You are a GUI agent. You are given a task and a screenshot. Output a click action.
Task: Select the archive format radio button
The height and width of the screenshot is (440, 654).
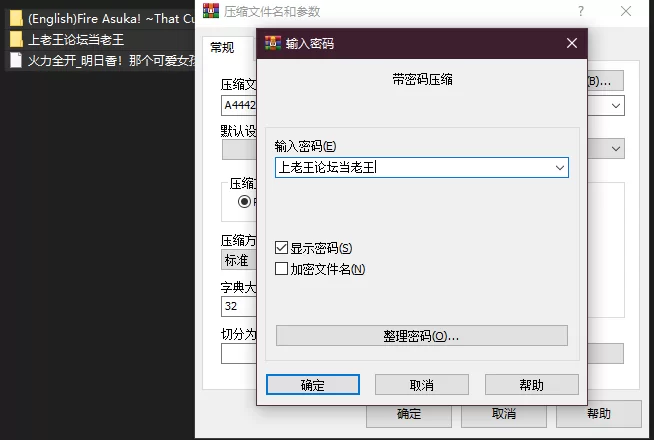pos(244,202)
